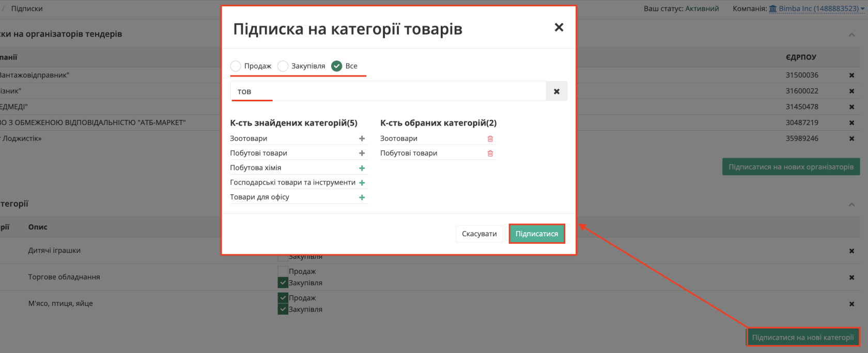Click Підписатися на нових організаторів button
868x353 pixels.
coord(791,167)
